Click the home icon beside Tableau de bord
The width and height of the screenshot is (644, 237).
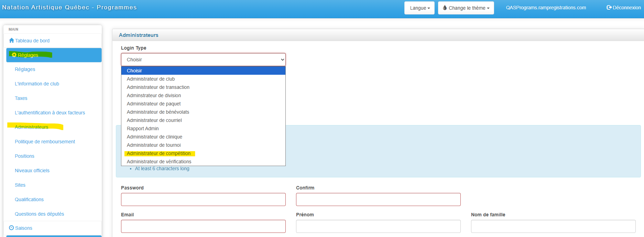tap(11, 40)
